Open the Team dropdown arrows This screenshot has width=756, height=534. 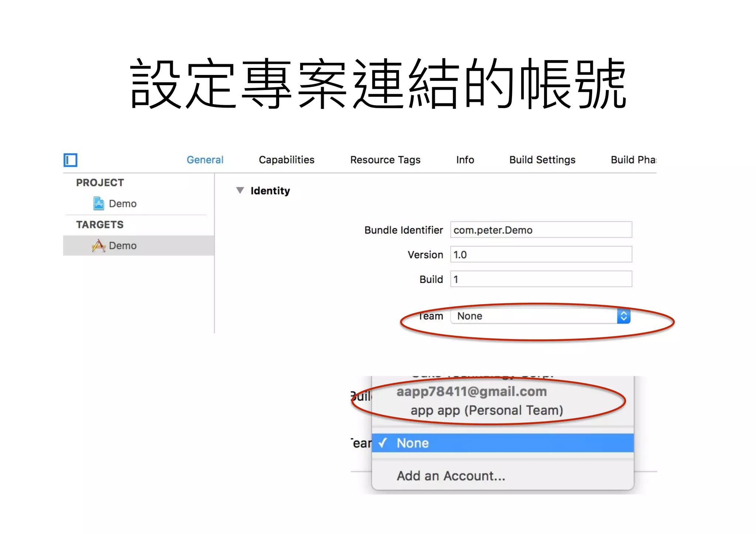pyautogui.click(x=623, y=316)
